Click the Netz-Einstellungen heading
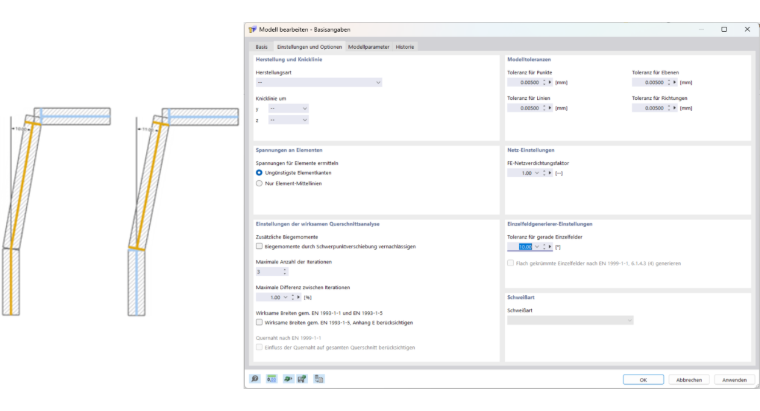 pyautogui.click(x=531, y=150)
